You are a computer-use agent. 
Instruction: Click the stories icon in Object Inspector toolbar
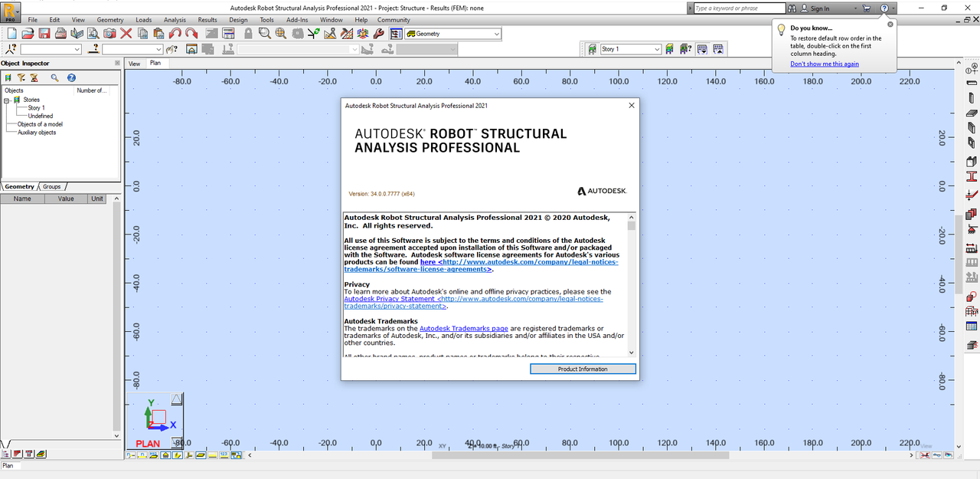click(8, 77)
